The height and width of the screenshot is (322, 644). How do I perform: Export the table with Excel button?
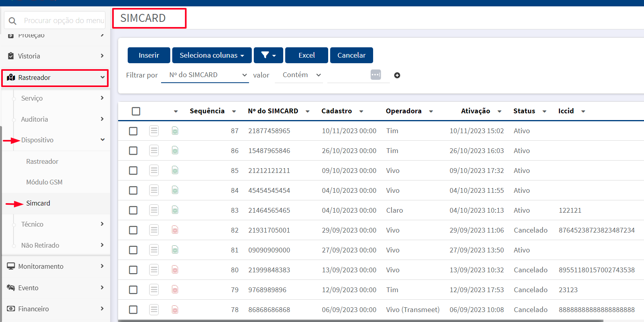point(307,55)
